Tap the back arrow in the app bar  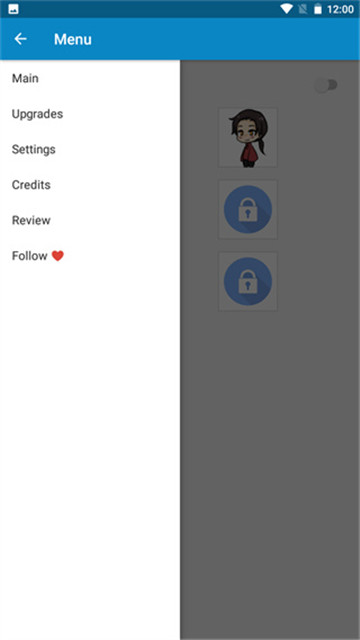coord(20,39)
